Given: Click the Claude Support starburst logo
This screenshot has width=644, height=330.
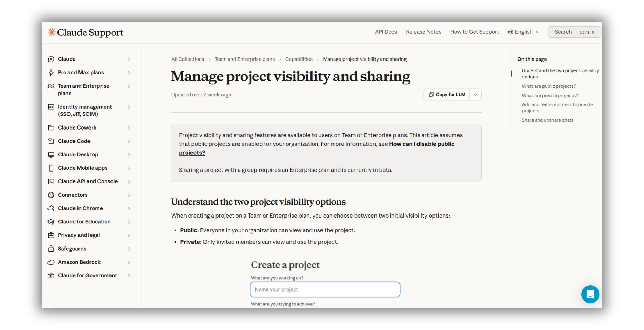Looking at the screenshot, I should pos(52,32).
